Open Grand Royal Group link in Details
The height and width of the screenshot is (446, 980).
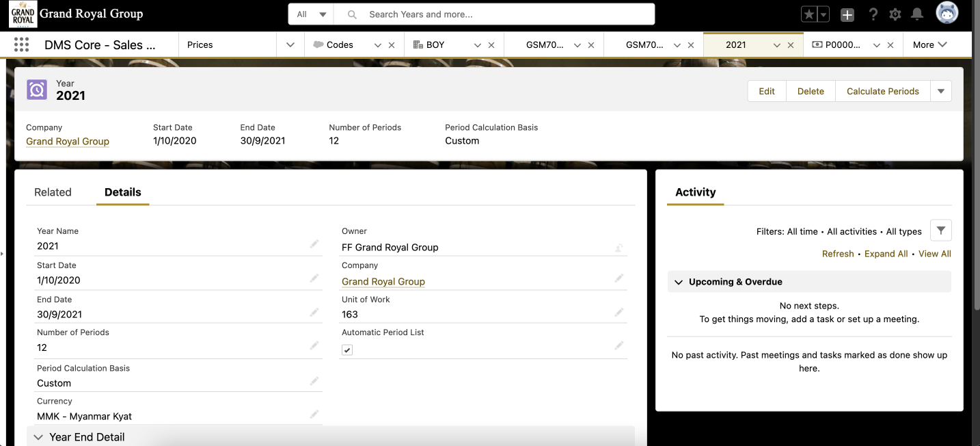coord(383,281)
